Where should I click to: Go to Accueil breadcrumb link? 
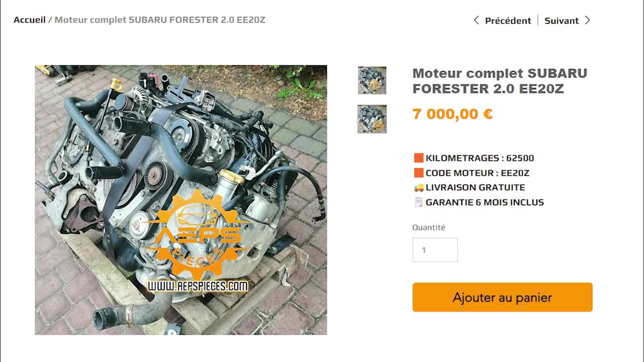pos(30,20)
